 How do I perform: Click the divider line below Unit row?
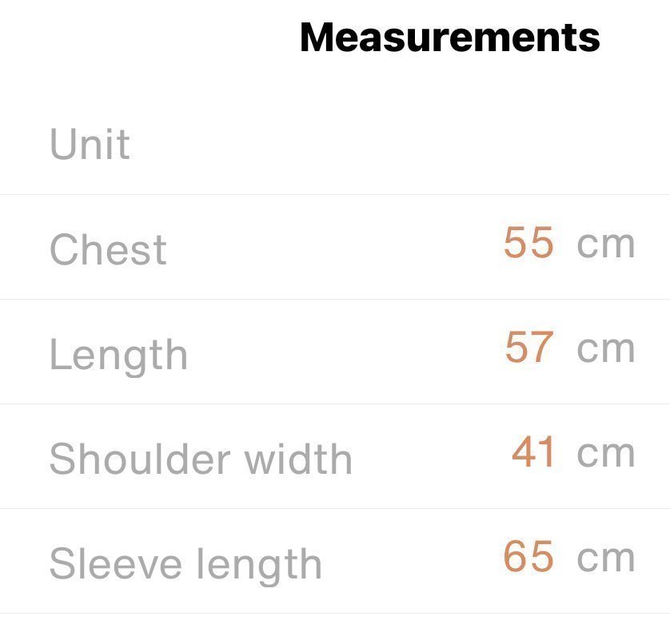point(335,194)
